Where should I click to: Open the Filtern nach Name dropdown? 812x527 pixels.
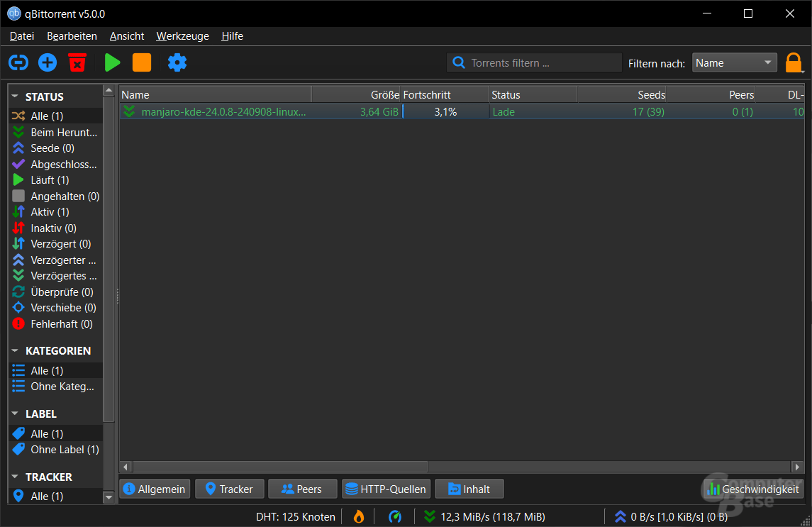pyautogui.click(x=734, y=62)
